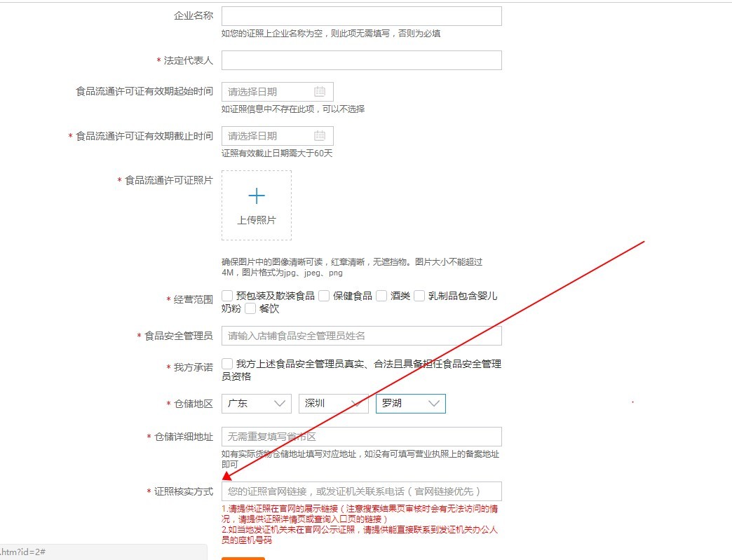Click the 企业名称 hint starting 如您的证照上企业名称为空
This screenshot has width=732, height=560.
pyautogui.click(x=330, y=33)
